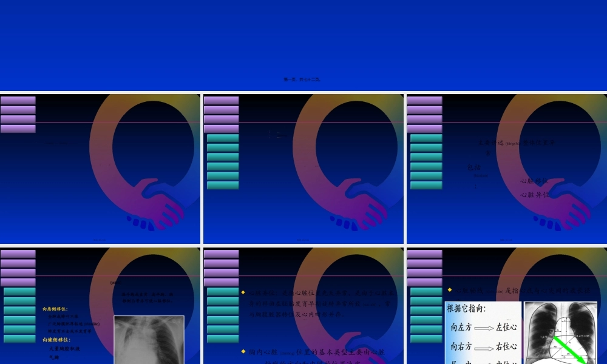Click the 大量胸腔积液 bullet text

[64, 349]
